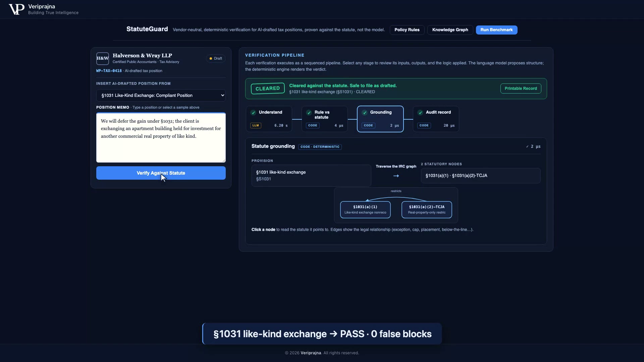
Task: Click the Understand stage checkmark icon
Action: pyautogui.click(x=254, y=113)
